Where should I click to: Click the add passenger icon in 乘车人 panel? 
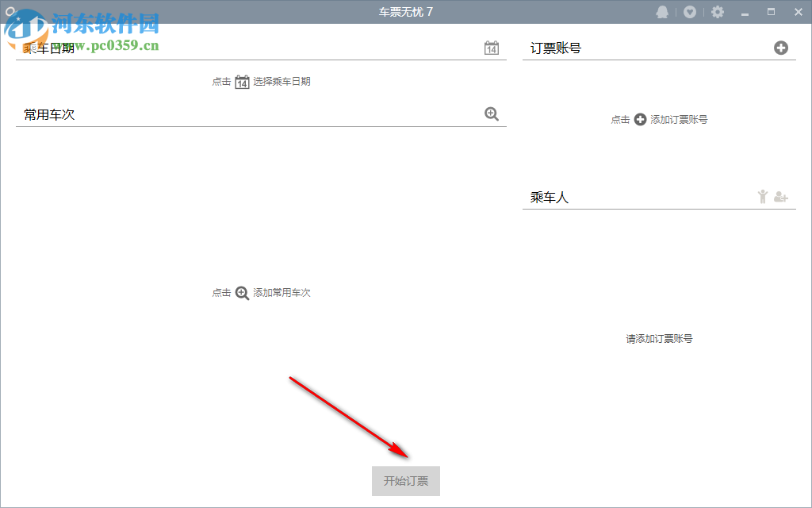781,196
